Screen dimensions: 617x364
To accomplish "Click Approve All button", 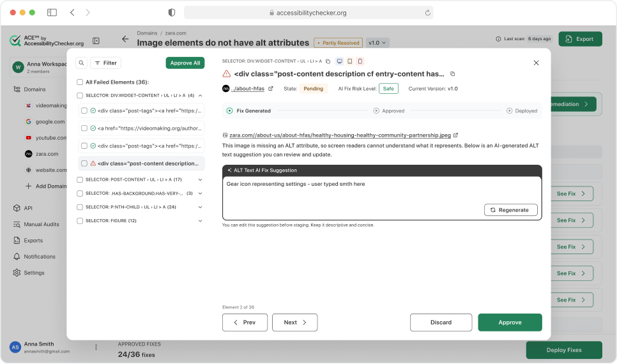I will point(185,63).
